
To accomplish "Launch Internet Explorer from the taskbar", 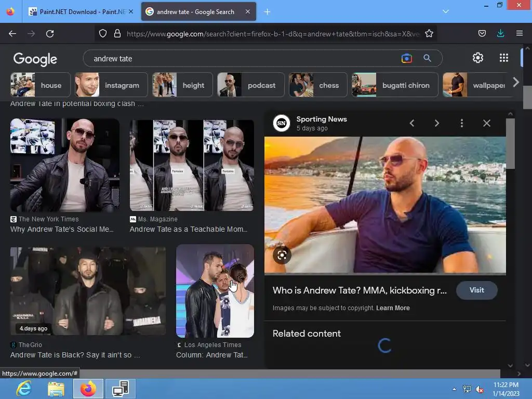I will 24,389.
